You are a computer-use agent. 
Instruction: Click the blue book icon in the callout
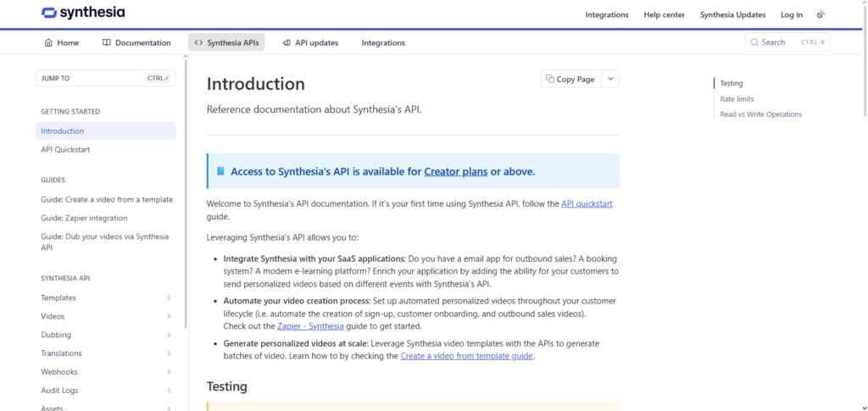click(220, 171)
